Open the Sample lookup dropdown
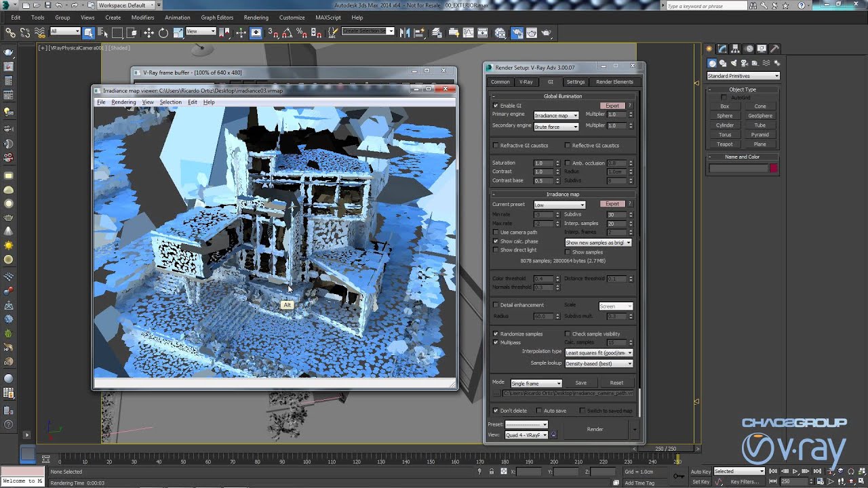This screenshot has width=868, height=488. click(x=599, y=363)
